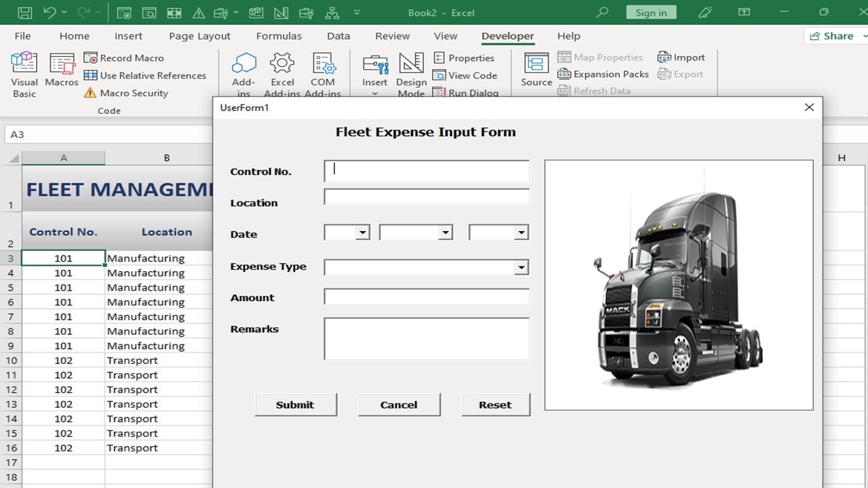This screenshot has height=488, width=868.
Task: Open the Macros dialog
Action: click(62, 70)
